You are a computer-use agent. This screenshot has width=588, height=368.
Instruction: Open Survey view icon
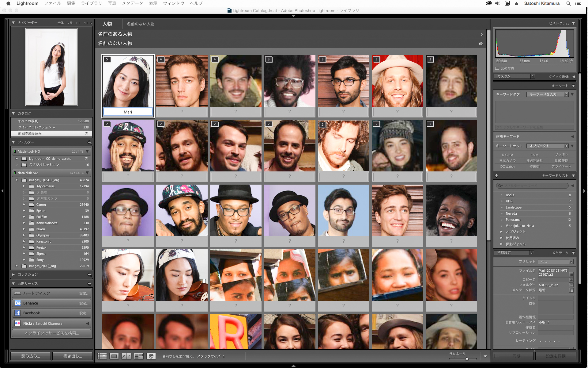click(139, 356)
